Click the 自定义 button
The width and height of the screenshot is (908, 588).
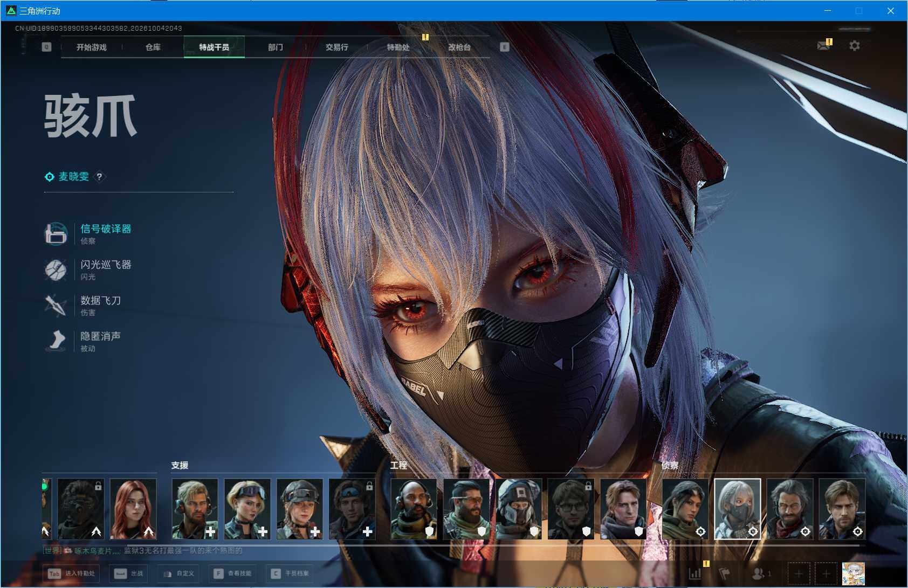tap(178, 573)
